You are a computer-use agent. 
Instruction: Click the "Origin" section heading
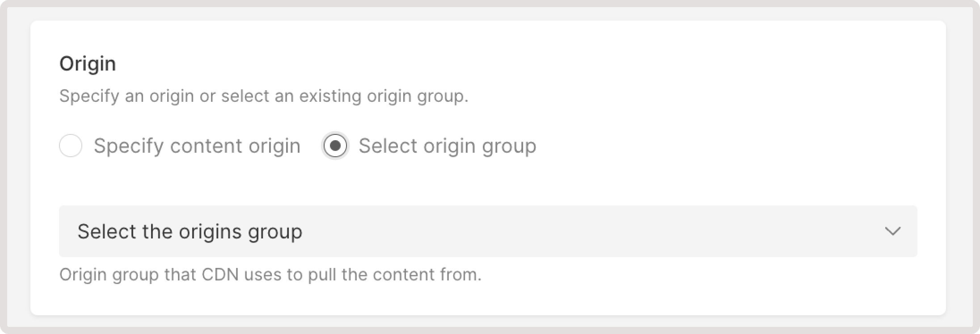click(x=88, y=63)
